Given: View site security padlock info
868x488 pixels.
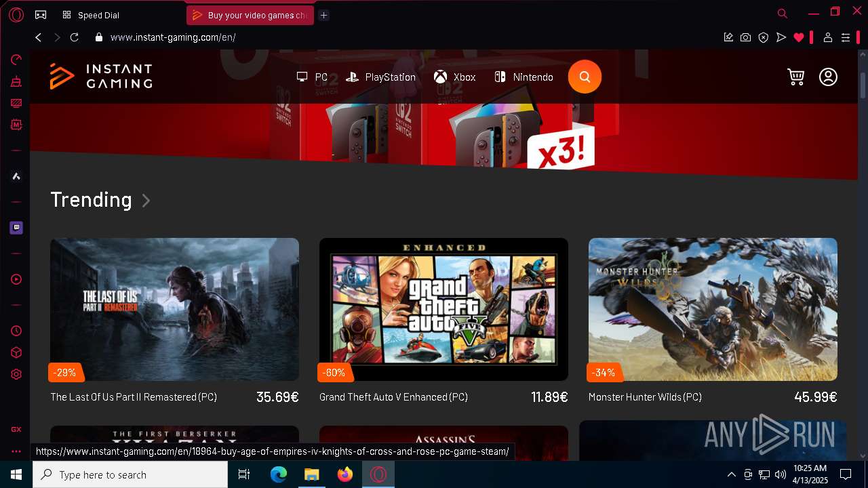Looking at the screenshot, I should point(99,37).
